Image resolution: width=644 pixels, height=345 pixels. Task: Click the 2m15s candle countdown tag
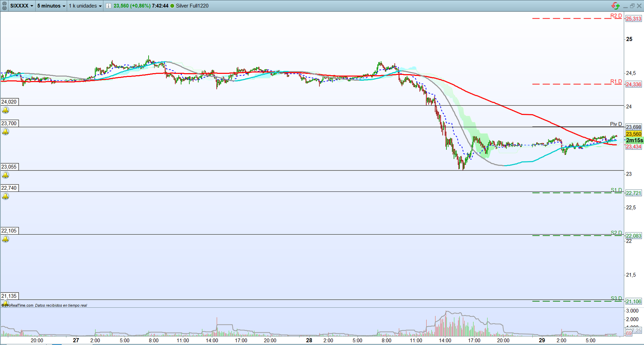point(634,140)
